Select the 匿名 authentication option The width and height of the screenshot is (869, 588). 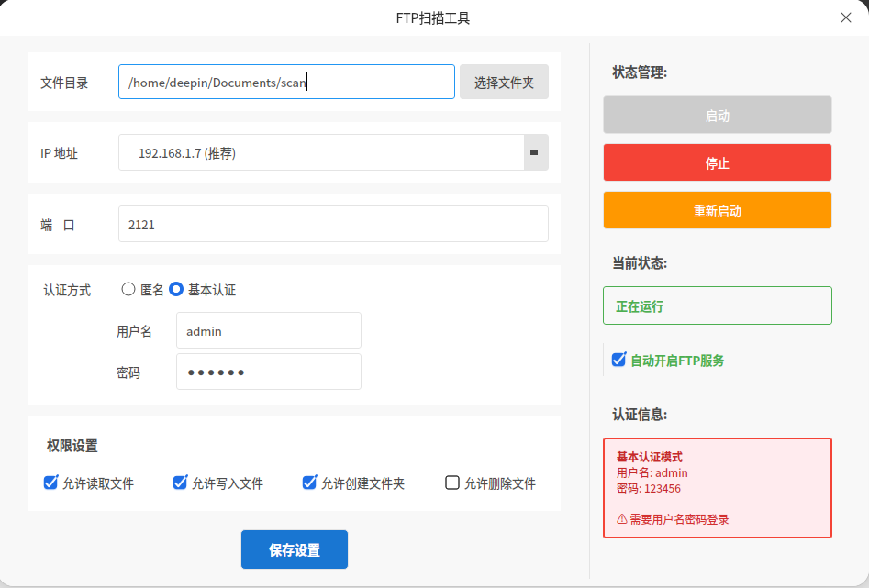[128, 289]
